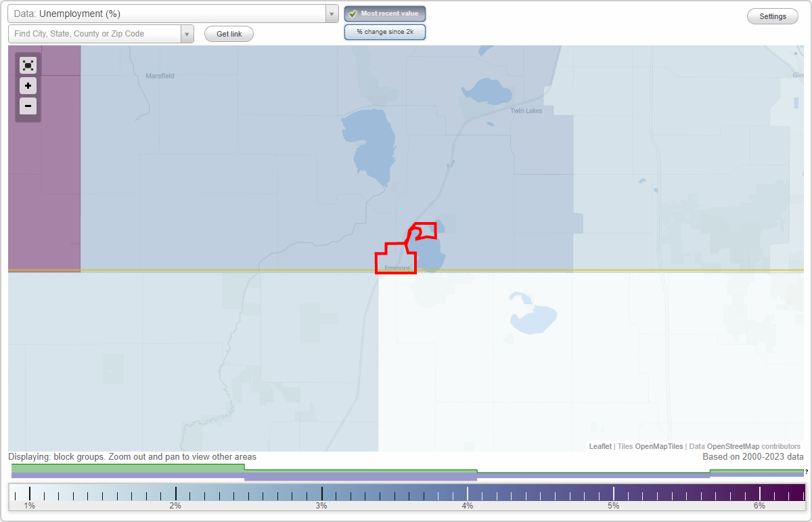Zoom out using the minus icon

pyautogui.click(x=28, y=106)
